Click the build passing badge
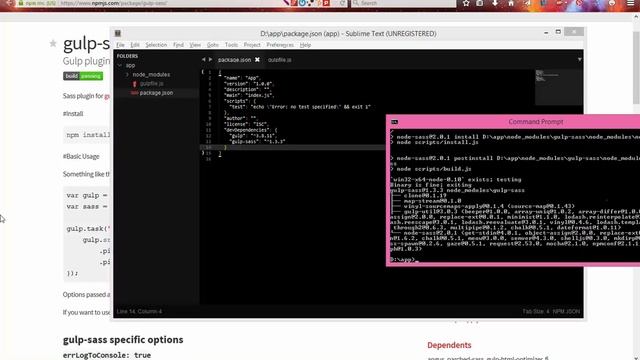640x360 pixels. point(83,76)
